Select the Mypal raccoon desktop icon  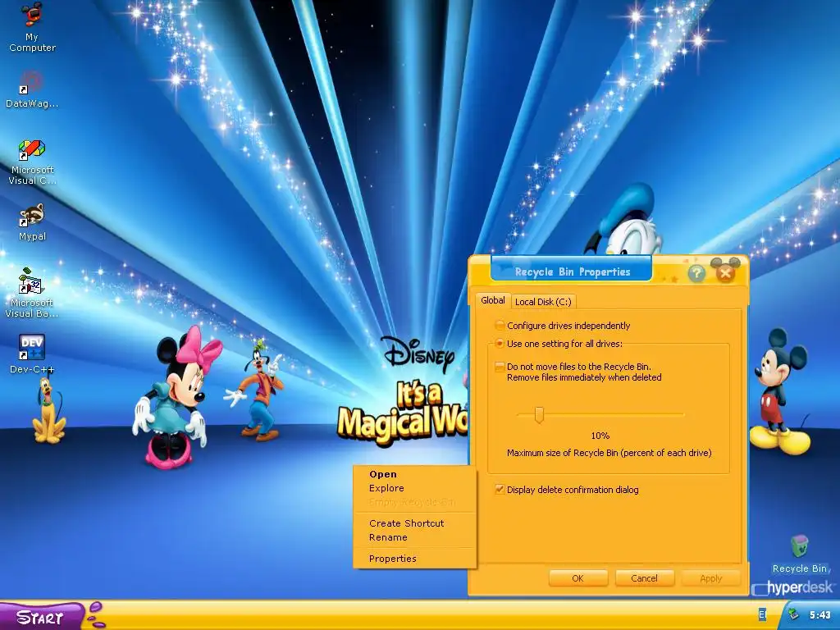click(32, 221)
